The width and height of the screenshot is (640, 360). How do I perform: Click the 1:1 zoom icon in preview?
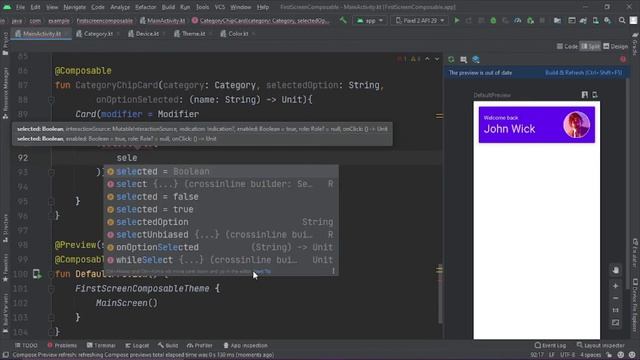(616, 311)
